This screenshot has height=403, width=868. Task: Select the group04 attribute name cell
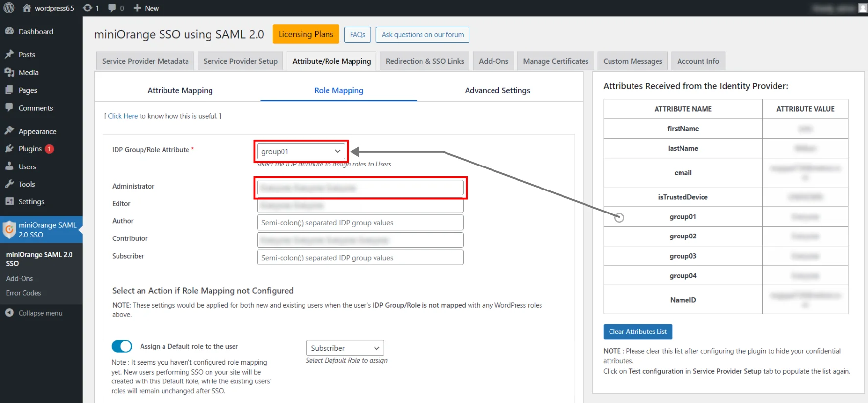(x=683, y=275)
